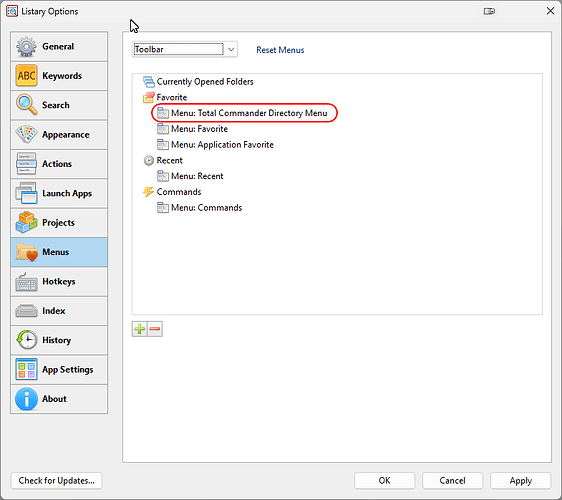Open the General tab
The width and height of the screenshot is (562, 500).
click(x=59, y=47)
